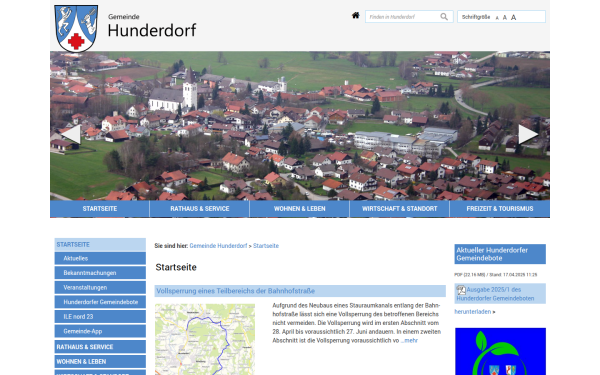Expand Rathaus & Service in the sidebar

pos(100,347)
